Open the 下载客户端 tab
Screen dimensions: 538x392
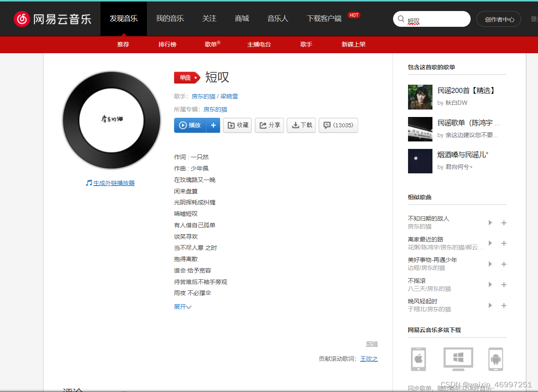pos(324,19)
